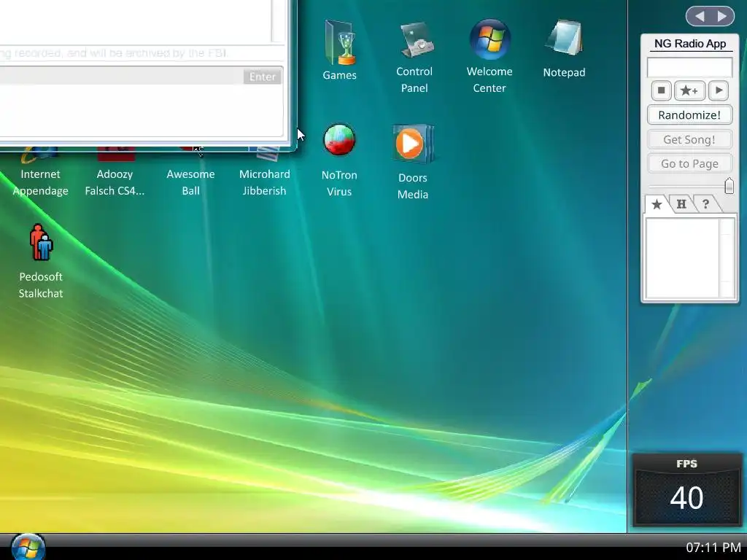Select the Adoozy Falsch CS4 label
Image resolution: width=747 pixels, height=560 pixels.
pos(115,182)
